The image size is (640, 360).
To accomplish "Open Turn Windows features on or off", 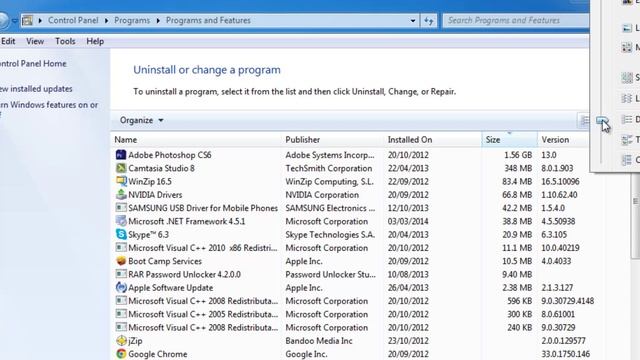I will (49, 109).
